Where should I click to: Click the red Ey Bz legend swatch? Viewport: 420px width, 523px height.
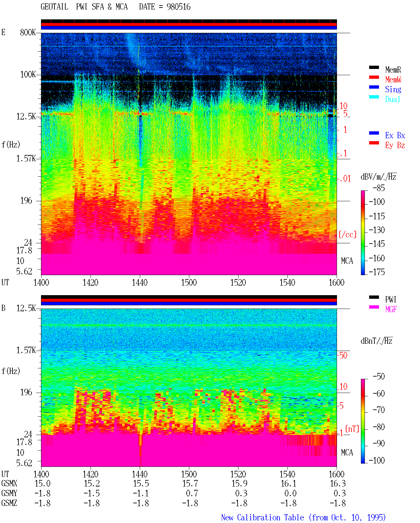coord(374,143)
